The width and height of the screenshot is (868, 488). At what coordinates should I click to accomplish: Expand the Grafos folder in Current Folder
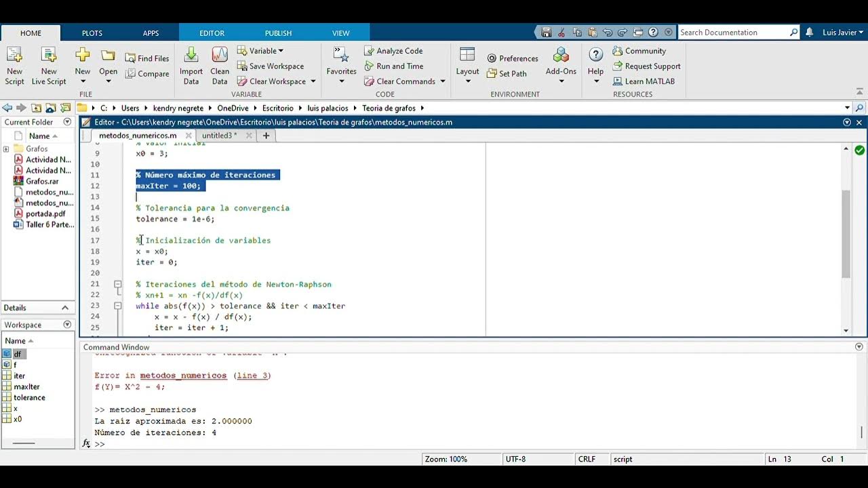(6, 148)
